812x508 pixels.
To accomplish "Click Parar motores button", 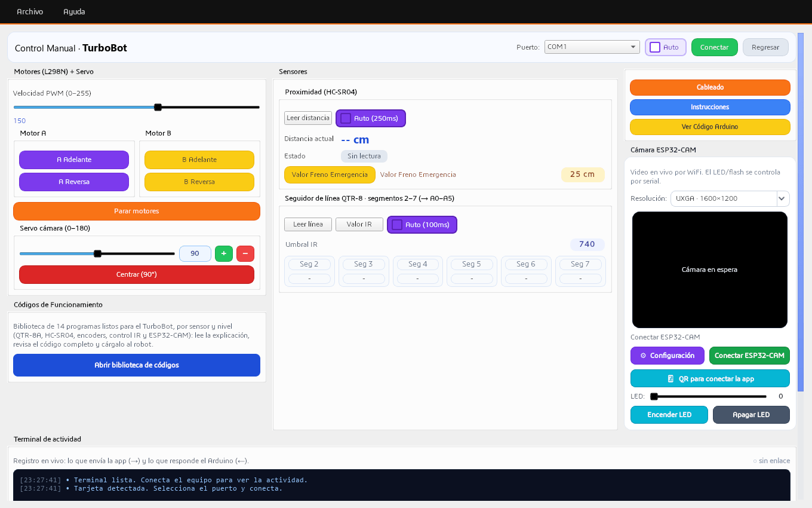I will [137, 211].
